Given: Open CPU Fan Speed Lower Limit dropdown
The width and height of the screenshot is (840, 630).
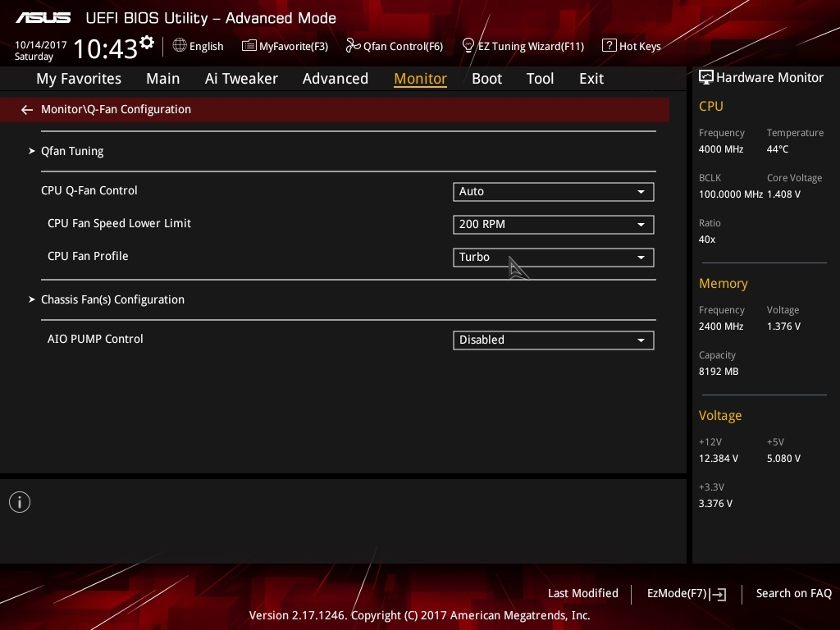Looking at the screenshot, I should (x=553, y=225).
